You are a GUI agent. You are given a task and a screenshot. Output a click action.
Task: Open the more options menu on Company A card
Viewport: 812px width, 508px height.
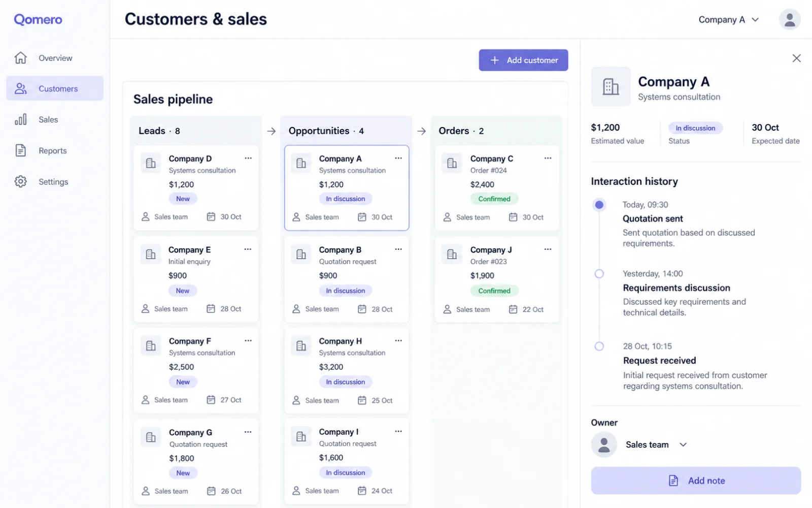click(x=398, y=158)
